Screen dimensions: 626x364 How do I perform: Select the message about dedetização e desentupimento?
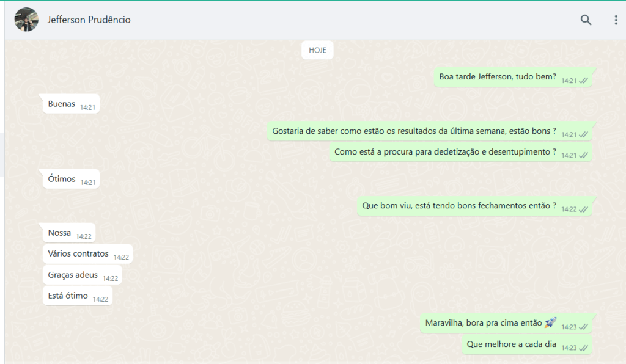445,152
